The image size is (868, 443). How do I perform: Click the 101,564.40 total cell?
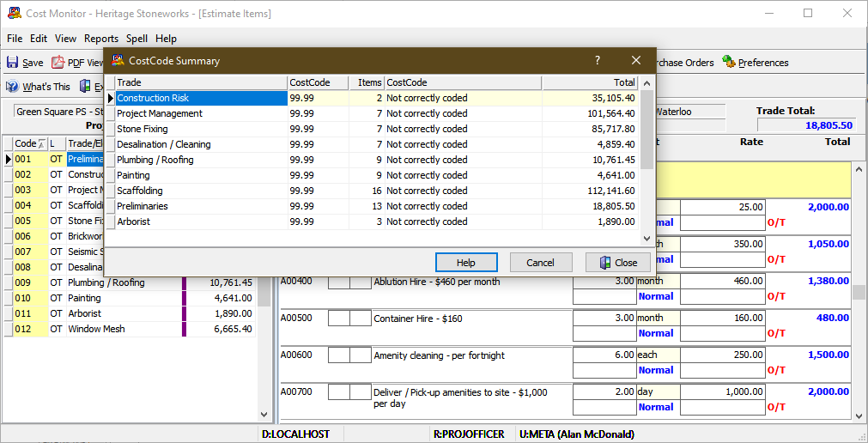pos(590,113)
